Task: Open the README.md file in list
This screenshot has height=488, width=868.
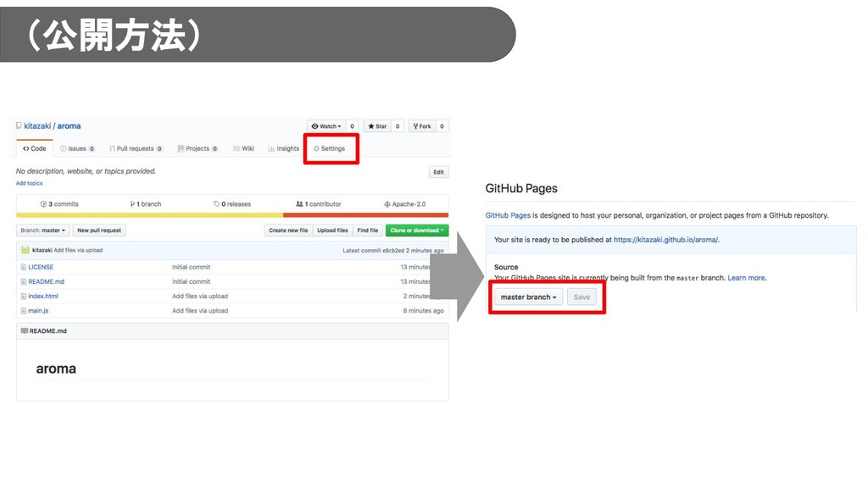Action: [x=47, y=281]
